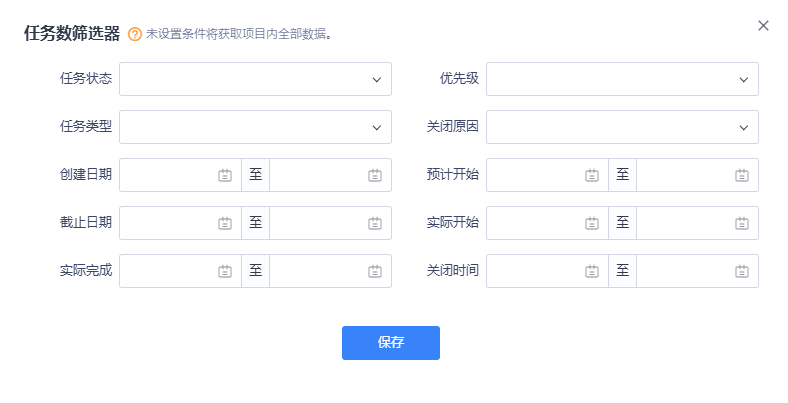Screen dimensions: 788x403
Task: Expand the 任务状态 dropdown
Action: click(255, 79)
